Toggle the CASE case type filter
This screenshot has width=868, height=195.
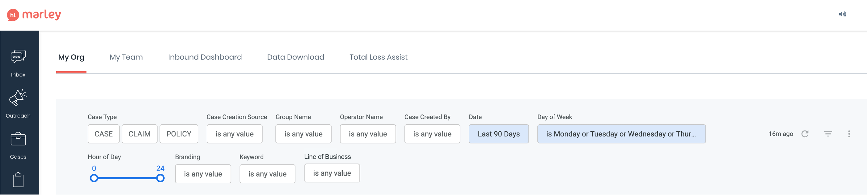click(104, 134)
